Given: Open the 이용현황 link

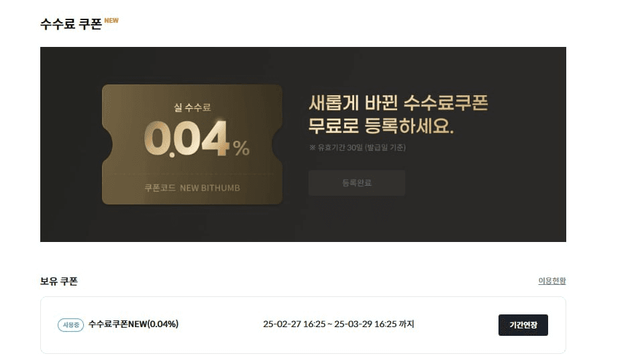Looking at the screenshot, I should click(551, 281).
